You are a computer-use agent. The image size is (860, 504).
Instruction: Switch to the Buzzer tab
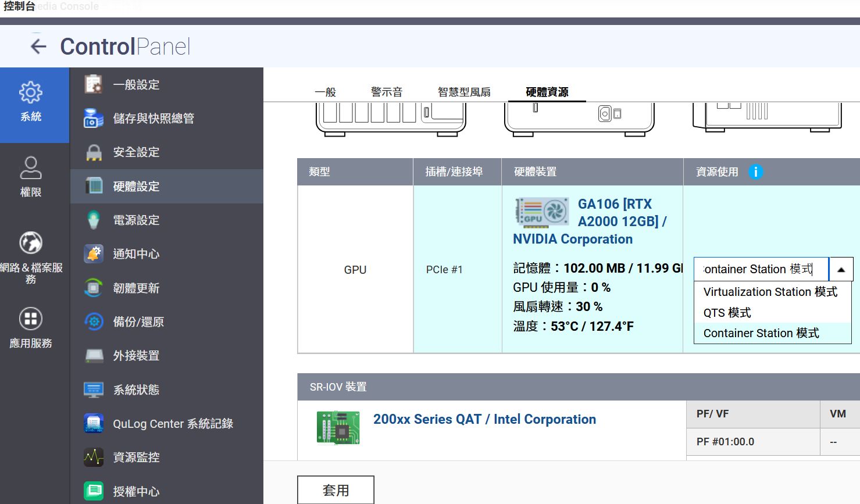pos(387,92)
